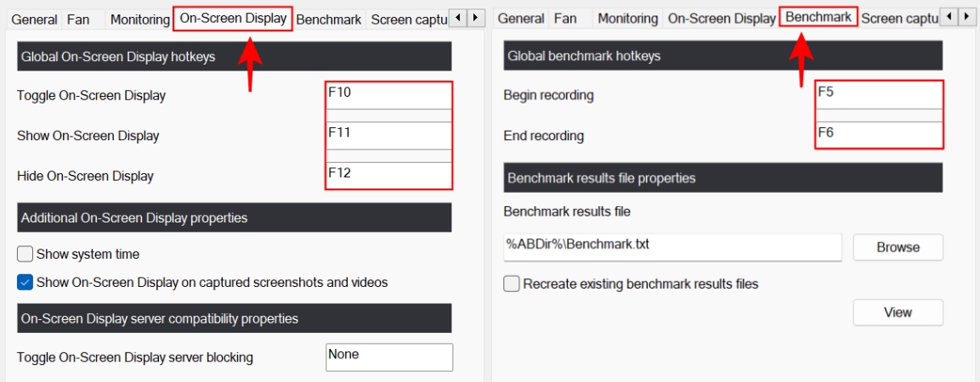The height and width of the screenshot is (382, 980).
Task: Enable the Show system time checkbox
Action: pyautogui.click(x=25, y=254)
